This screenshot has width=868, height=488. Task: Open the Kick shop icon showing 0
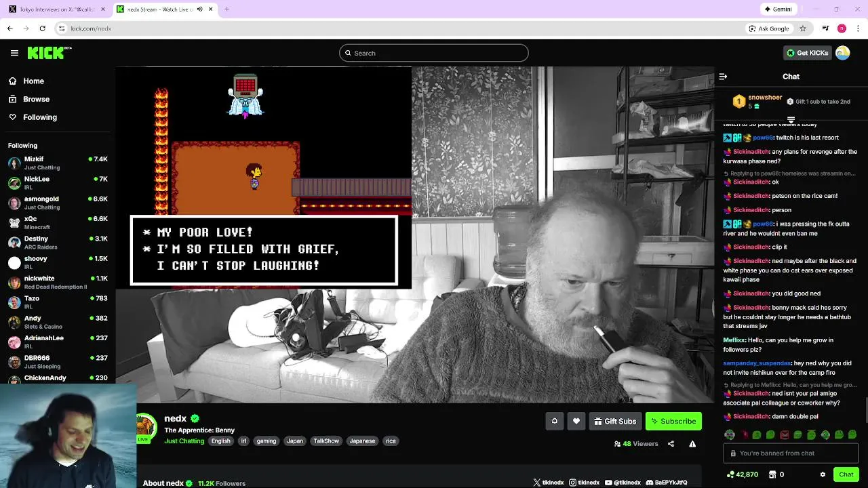click(x=773, y=474)
